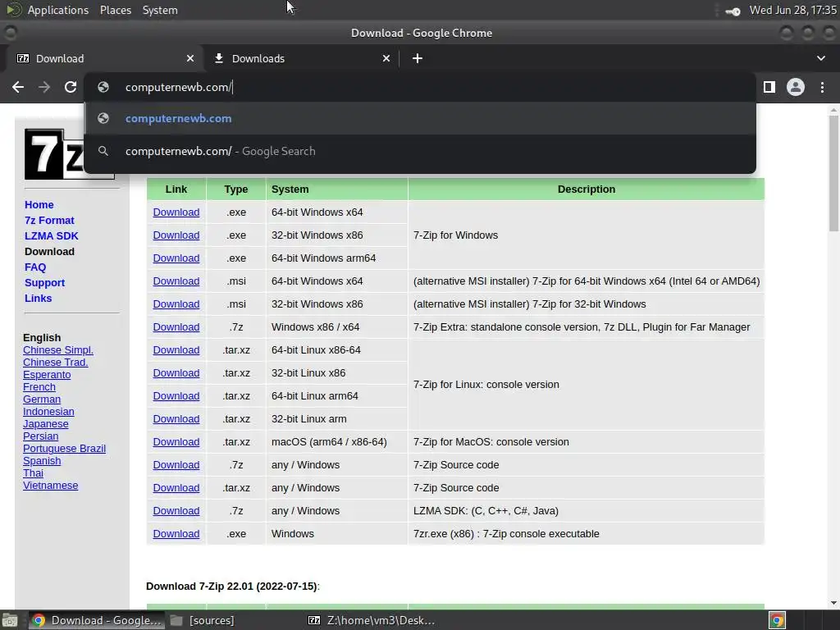840x630 pixels.
Task: Click the magnifier icon beside the Google Search suggestion
Action: 103,151
